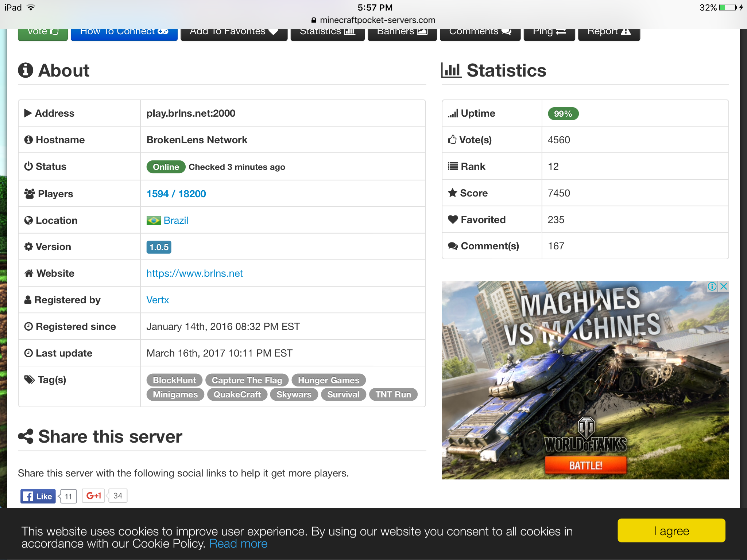Image resolution: width=747 pixels, height=560 pixels.
Task: Click the Registered since clock icon
Action: click(28, 326)
